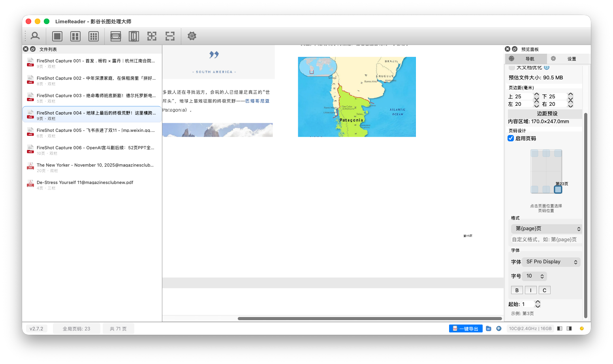The image size is (613, 364).
Task: Select the two-column layout icon
Action: [75, 36]
